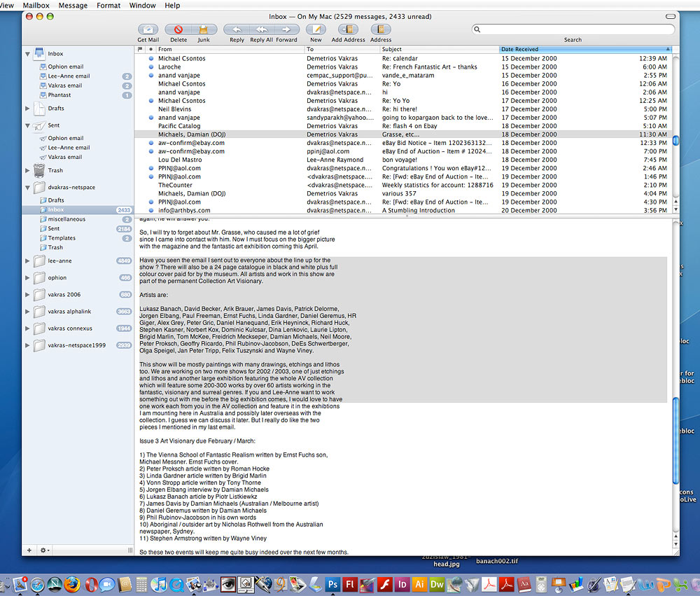Compose a New message

(x=316, y=29)
